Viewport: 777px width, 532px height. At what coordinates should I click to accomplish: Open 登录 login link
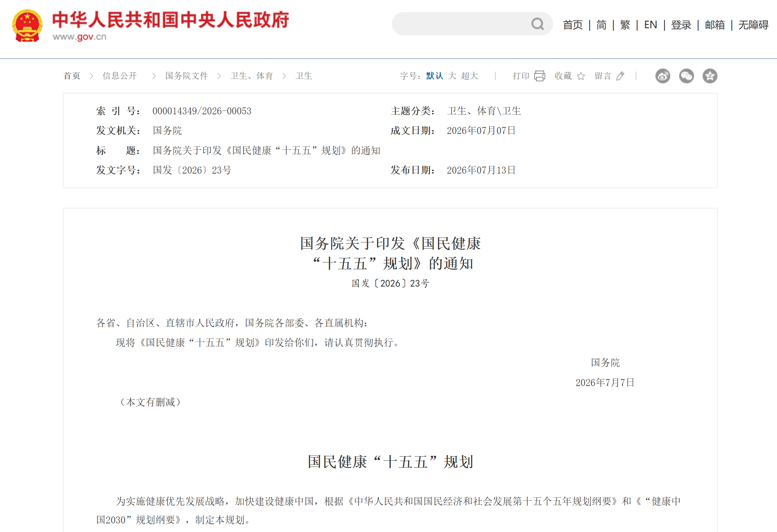[x=681, y=25]
